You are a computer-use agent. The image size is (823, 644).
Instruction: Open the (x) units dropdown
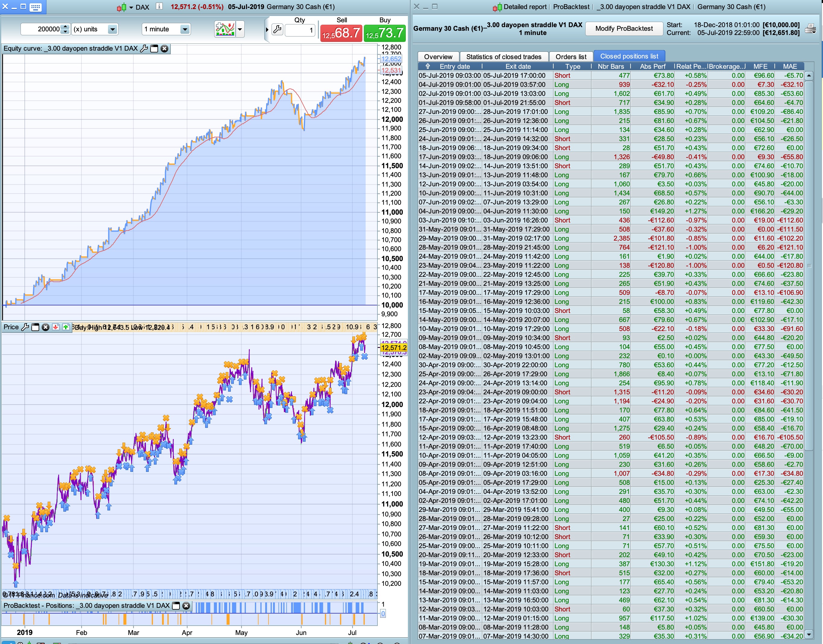pyautogui.click(x=112, y=30)
